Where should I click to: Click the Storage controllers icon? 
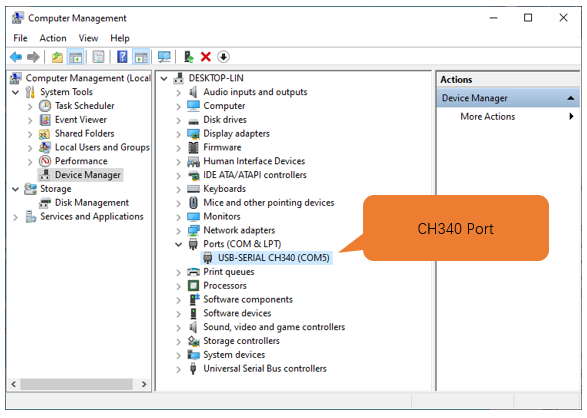193,341
